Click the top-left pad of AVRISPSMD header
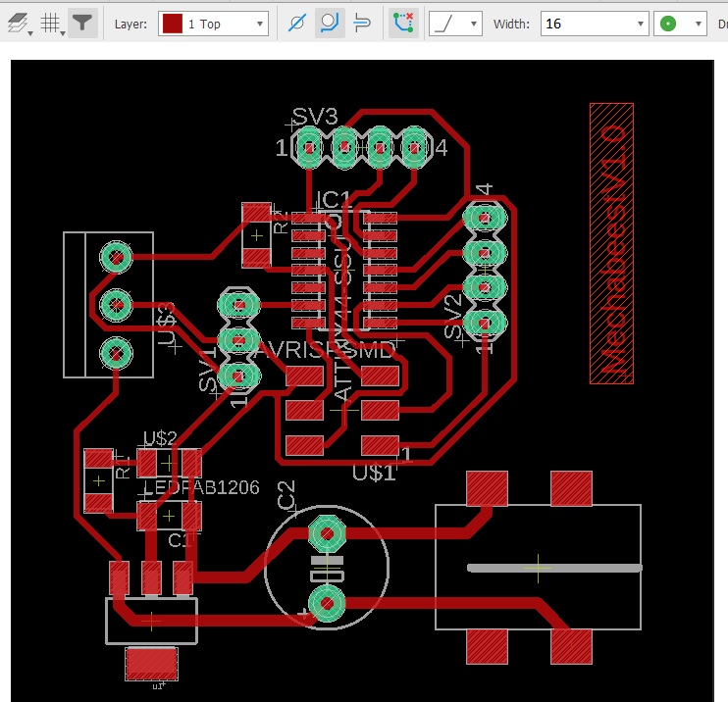728x702 pixels. click(x=304, y=376)
